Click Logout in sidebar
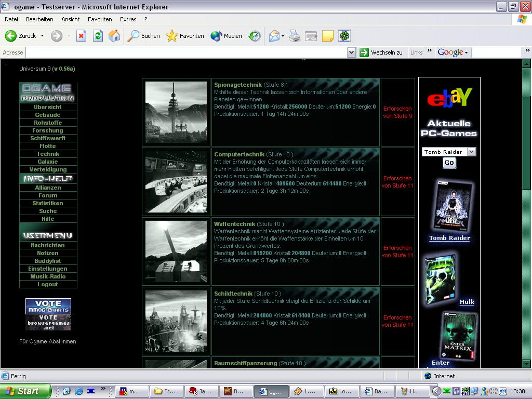 (x=48, y=284)
